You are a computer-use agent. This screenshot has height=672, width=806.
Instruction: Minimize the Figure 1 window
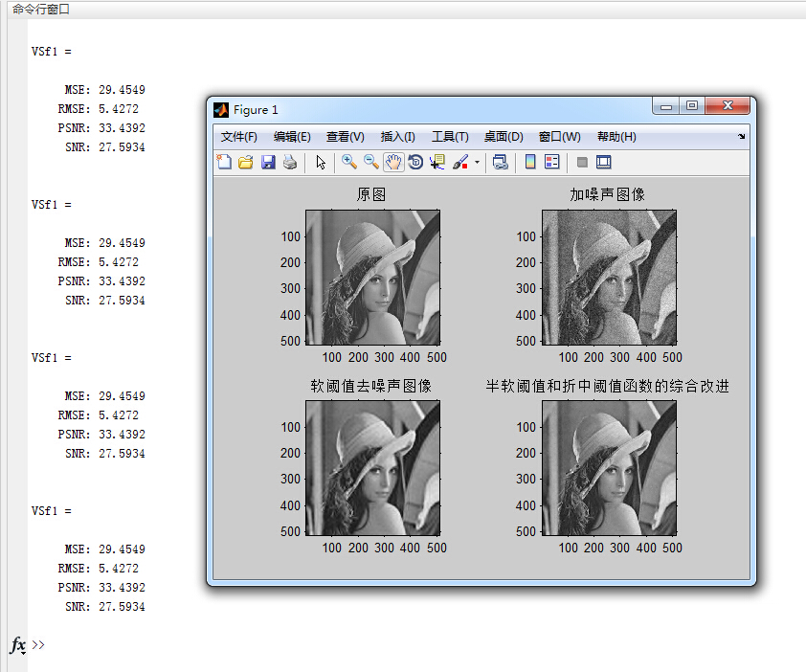666,106
